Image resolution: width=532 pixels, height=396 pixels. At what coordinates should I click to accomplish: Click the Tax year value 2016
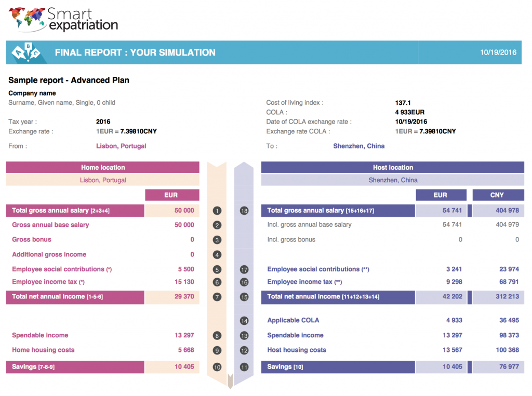pos(103,122)
